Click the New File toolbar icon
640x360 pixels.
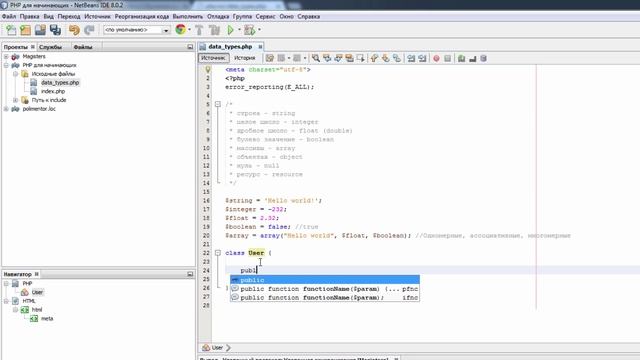point(11,30)
